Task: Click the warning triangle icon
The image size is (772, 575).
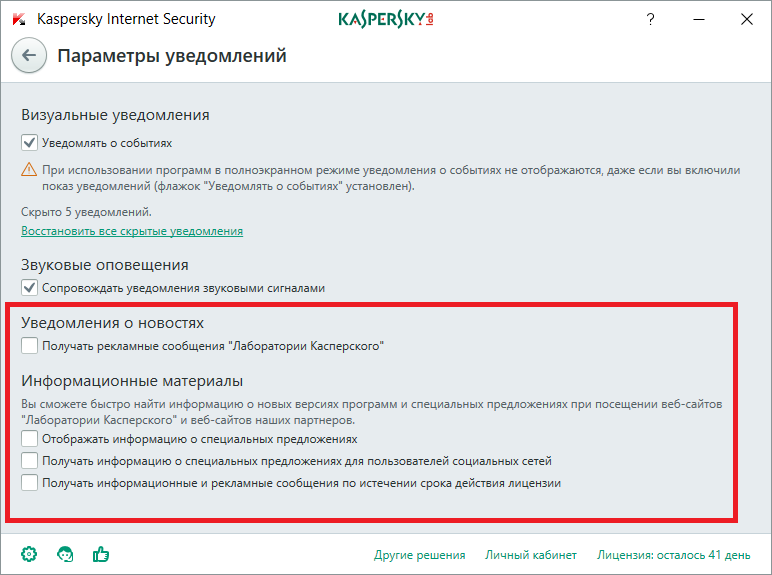Action: coord(29,169)
